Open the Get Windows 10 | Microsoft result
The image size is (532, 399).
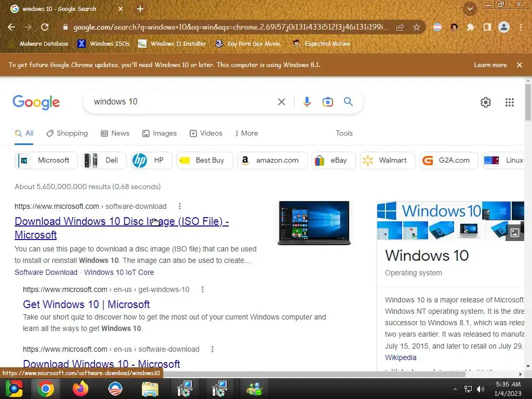pos(86,304)
